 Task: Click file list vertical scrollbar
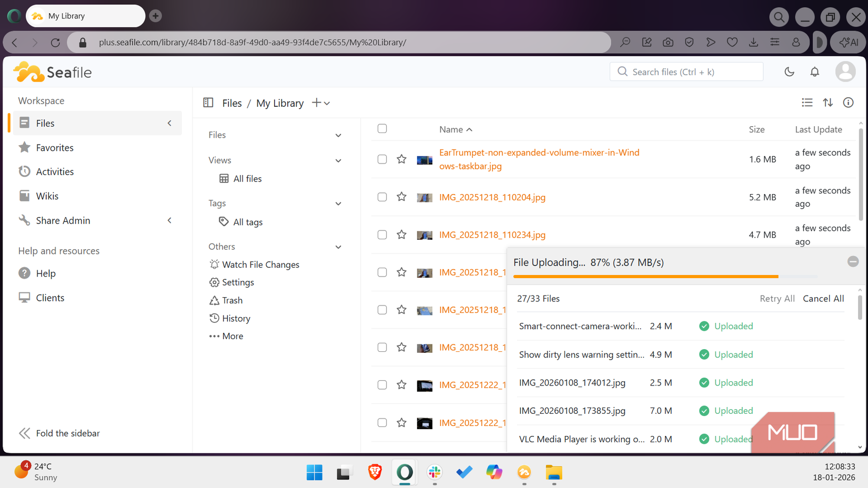(x=861, y=174)
